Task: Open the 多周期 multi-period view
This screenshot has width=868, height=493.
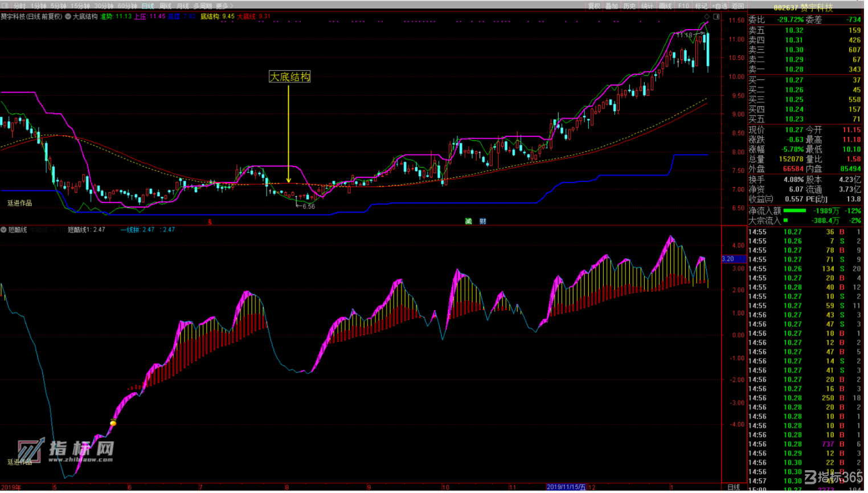Action: click(202, 6)
